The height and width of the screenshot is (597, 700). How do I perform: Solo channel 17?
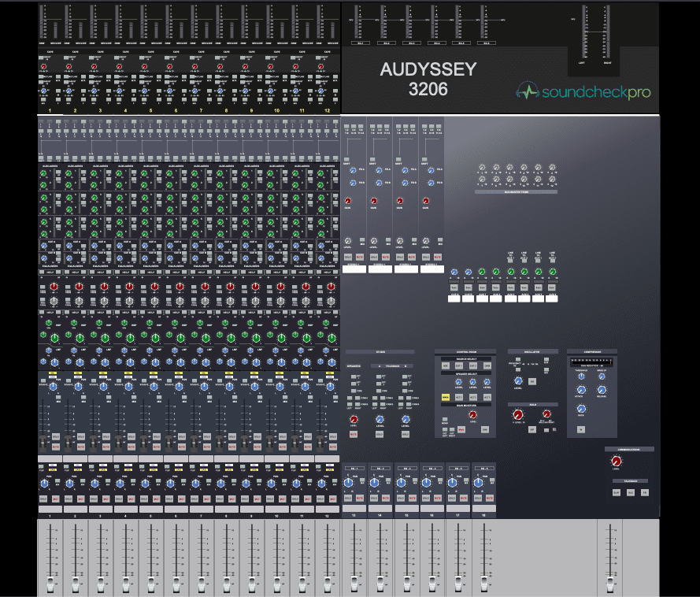(452, 498)
